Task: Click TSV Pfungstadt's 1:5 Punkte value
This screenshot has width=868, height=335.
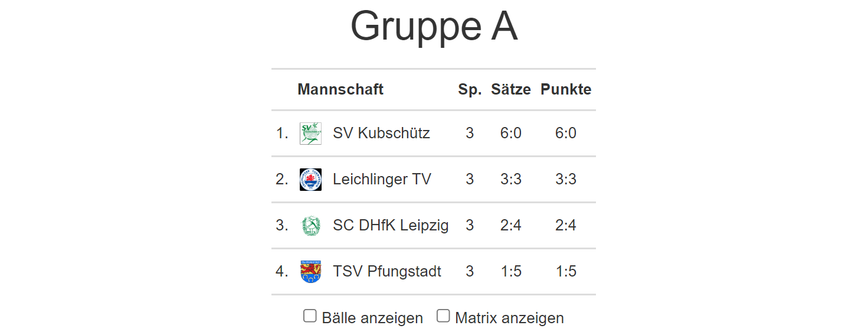Action: 566,271
